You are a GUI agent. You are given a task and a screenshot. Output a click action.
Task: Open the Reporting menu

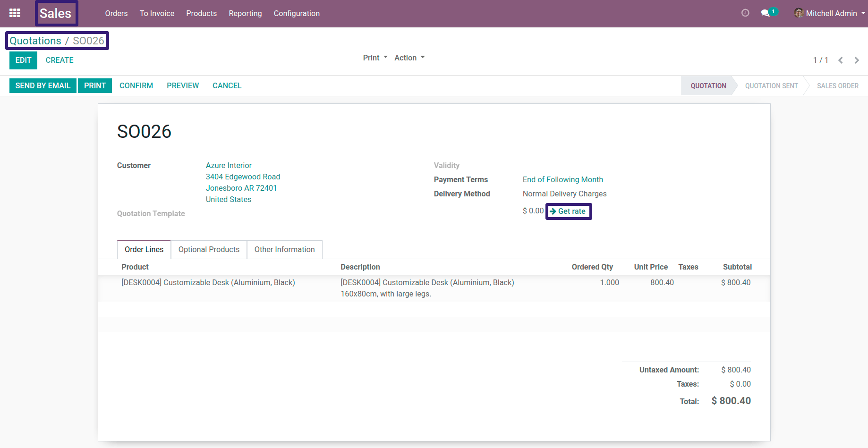point(245,13)
